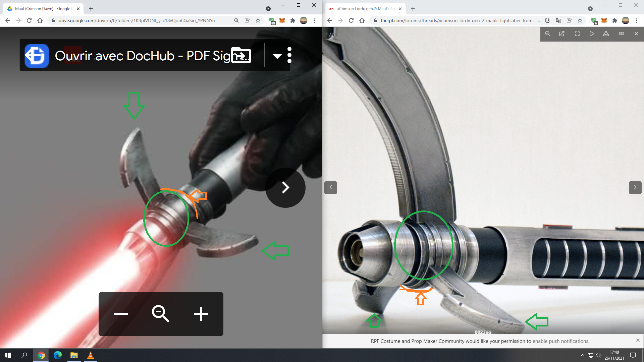Open Microsoft Edge from taskbar
Screen dimensions: 644x362
[x=58, y=355]
